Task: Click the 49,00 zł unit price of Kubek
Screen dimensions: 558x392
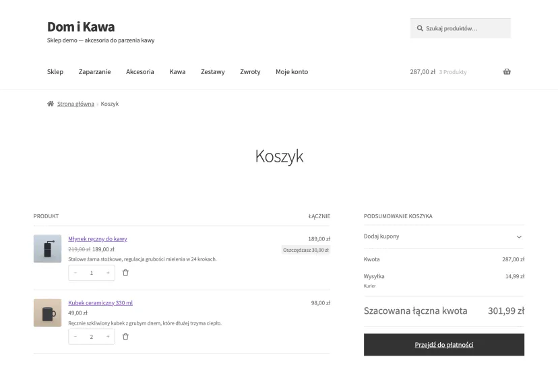Action: click(x=77, y=313)
